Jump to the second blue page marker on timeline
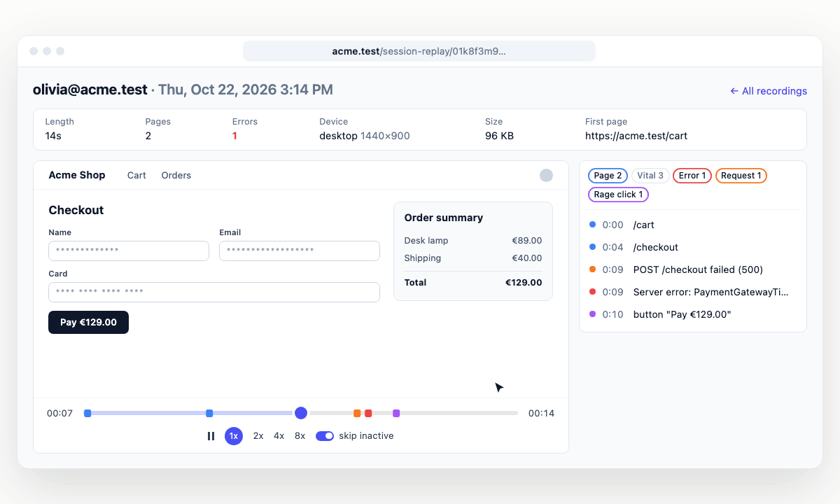 (x=209, y=413)
